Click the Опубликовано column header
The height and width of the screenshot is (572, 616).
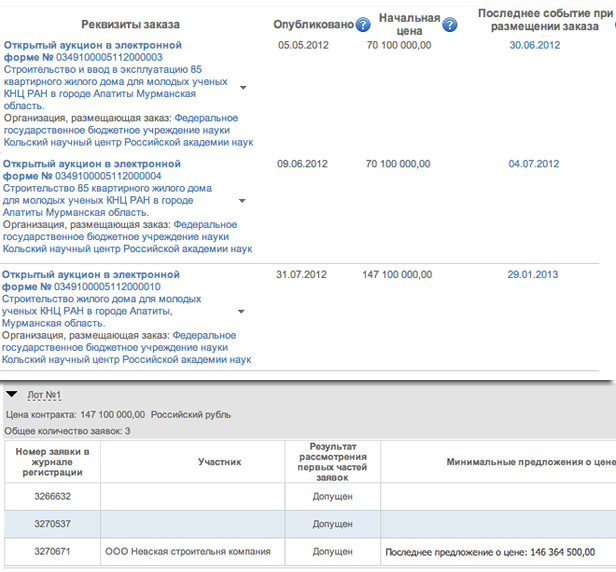click(314, 24)
